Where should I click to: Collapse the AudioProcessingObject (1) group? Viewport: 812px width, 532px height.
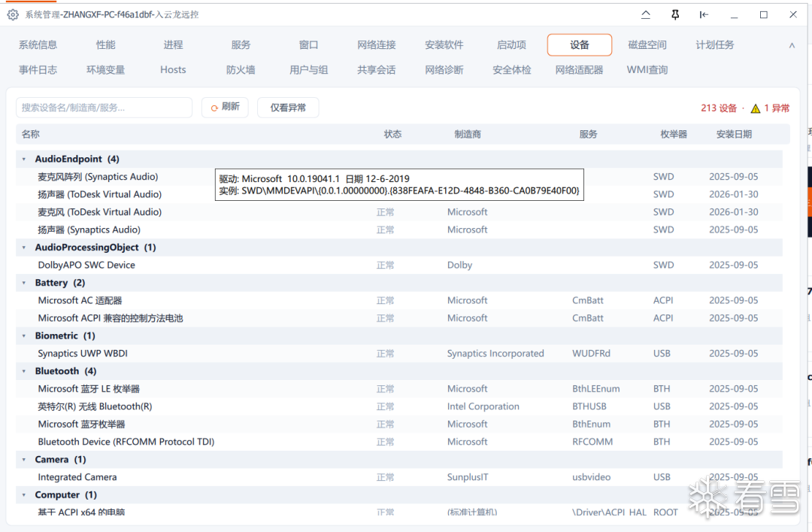click(24, 248)
